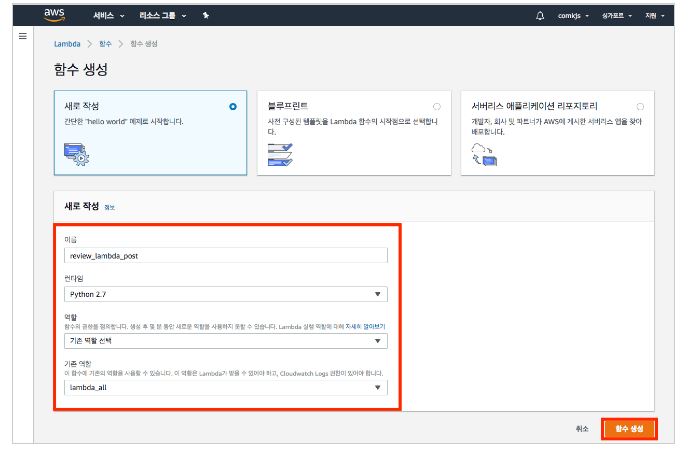This screenshot has height=457, width=689.
Task: Click the 취소 cancel button
Action: point(582,427)
